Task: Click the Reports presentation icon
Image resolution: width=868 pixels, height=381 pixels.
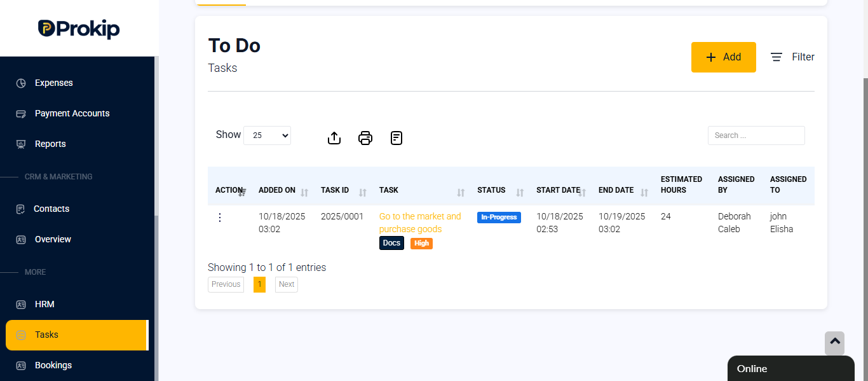Action: coord(21,144)
